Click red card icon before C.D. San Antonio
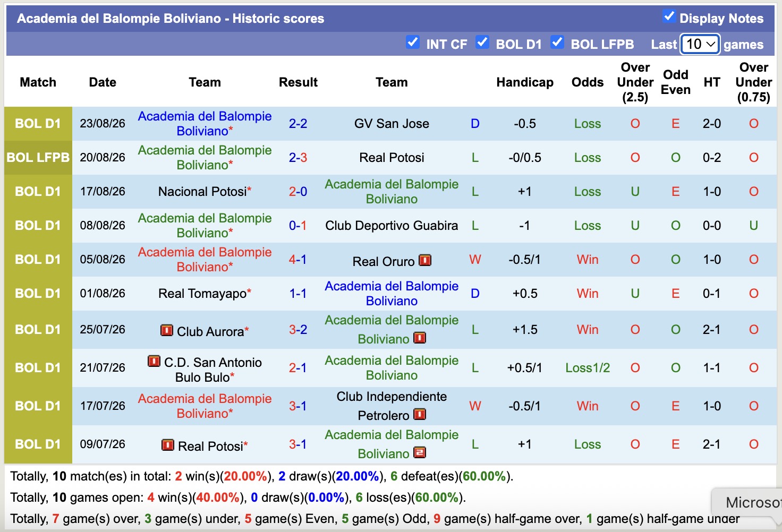 (154, 361)
